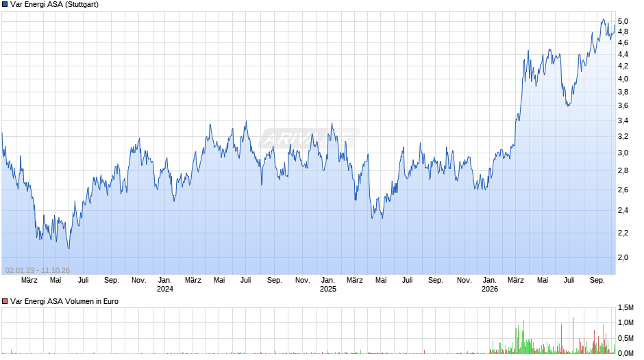Click the "Jan." label above 2025

pos(328,281)
